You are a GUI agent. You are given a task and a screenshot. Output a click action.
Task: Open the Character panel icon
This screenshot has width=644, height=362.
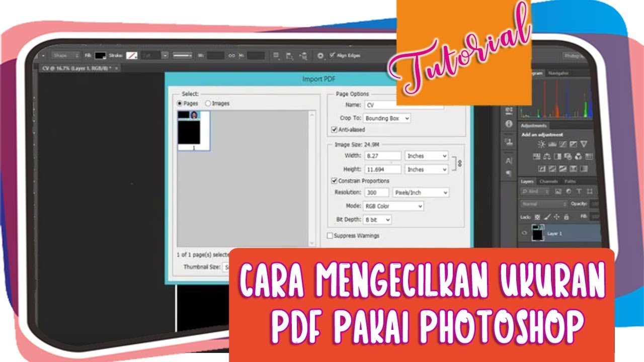click(x=509, y=161)
